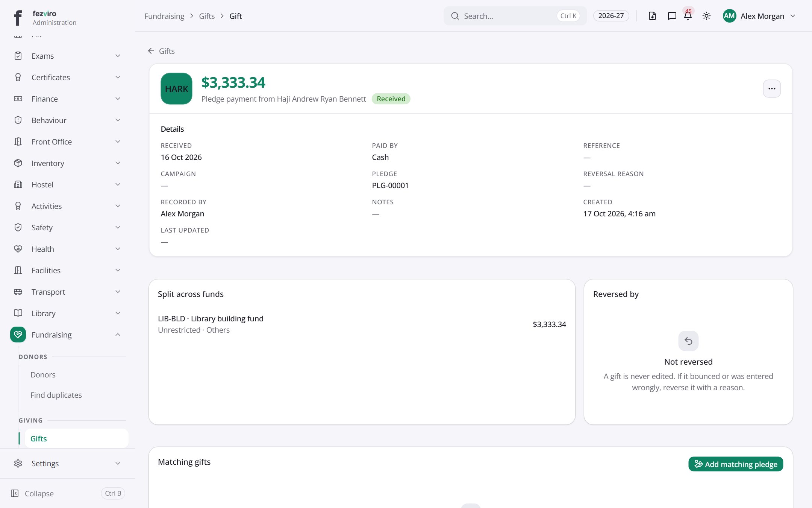Click the Transport bus icon
Image resolution: width=812 pixels, height=508 pixels.
click(18, 292)
